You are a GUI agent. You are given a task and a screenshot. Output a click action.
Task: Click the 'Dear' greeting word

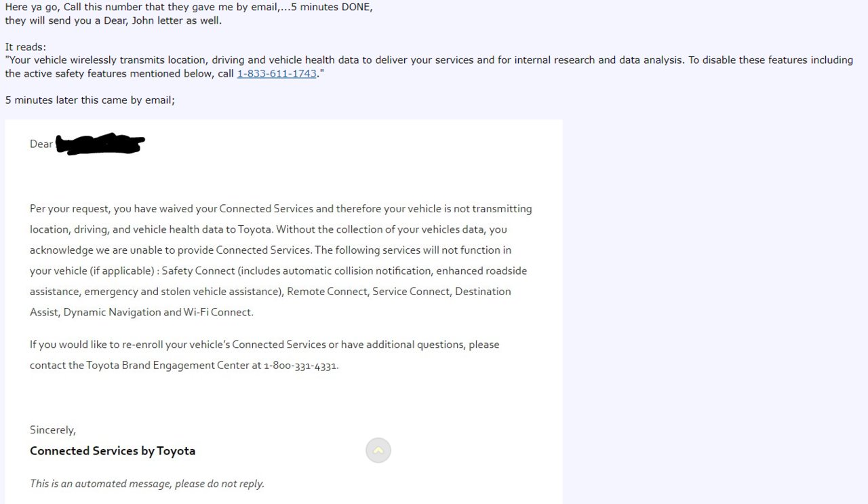pyautogui.click(x=41, y=144)
